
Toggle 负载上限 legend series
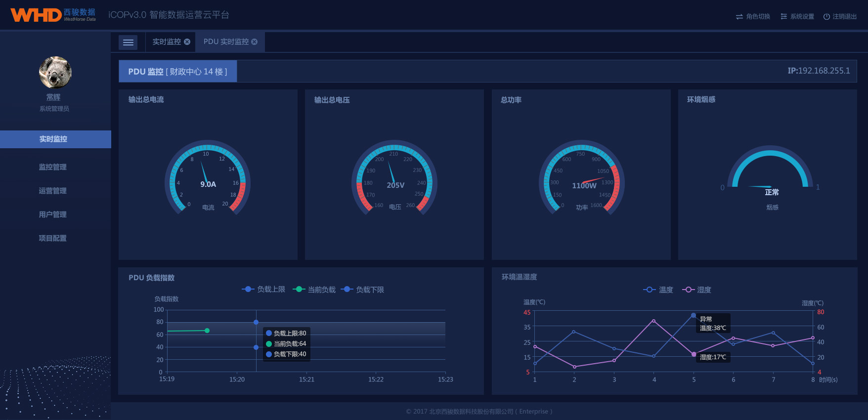click(263, 290)
